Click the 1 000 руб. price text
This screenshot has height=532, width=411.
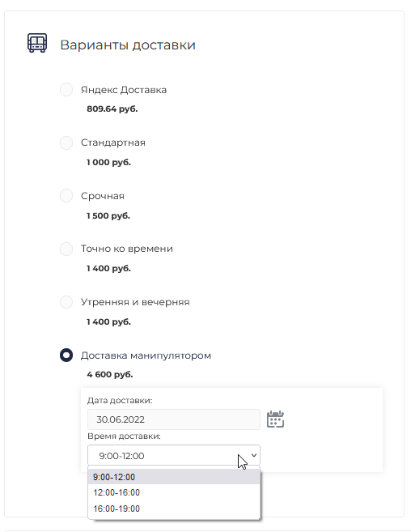108,162
